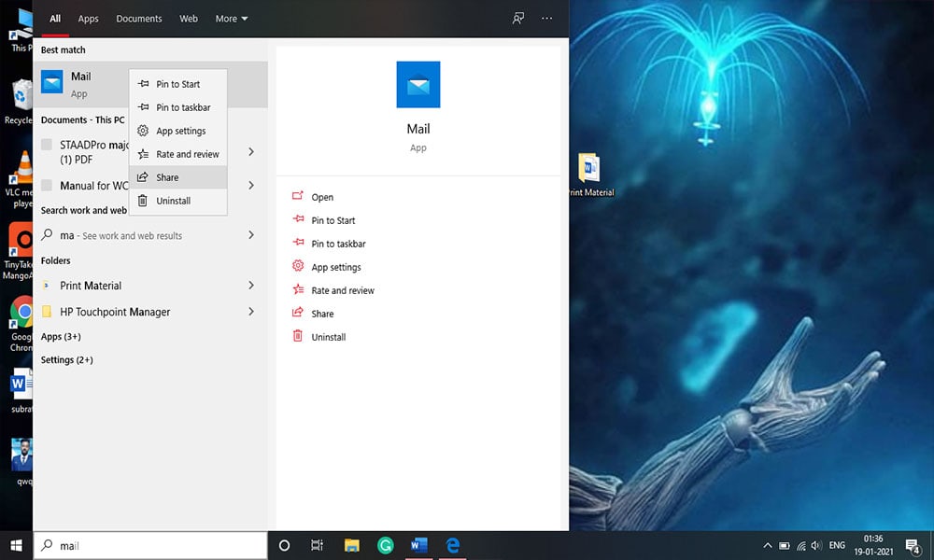Choose Rate and review in context menu
This screenshot has width=934, height=560.
click(x=178, y=154)
